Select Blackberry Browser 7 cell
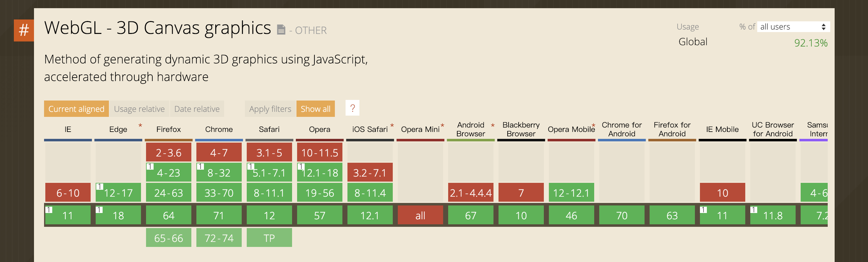Viewport: 868px width, 262px height. tap(521, 192)
